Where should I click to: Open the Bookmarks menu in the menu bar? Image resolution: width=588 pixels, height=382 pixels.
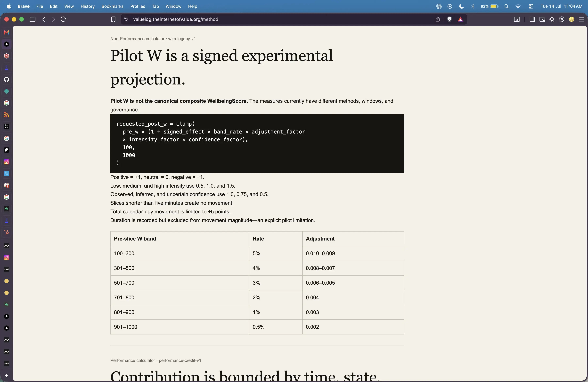112,6
